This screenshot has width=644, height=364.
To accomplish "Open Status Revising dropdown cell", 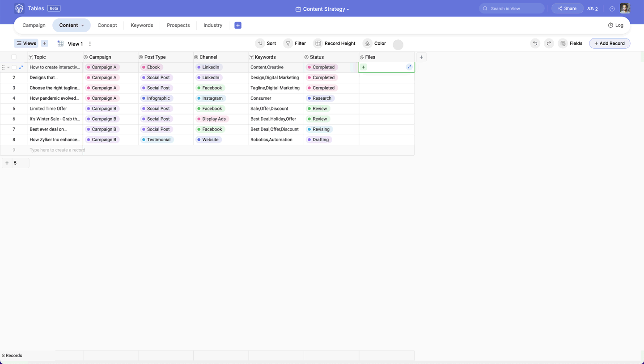I will (331, 129).
